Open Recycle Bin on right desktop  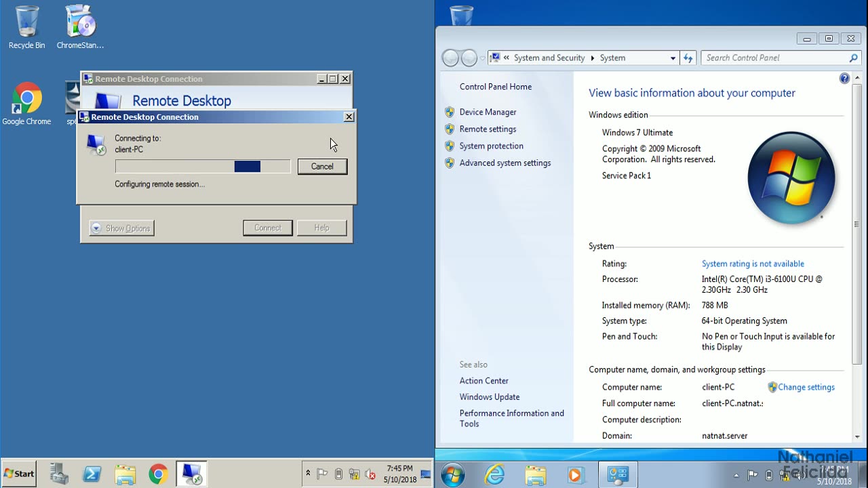pyautogui.click(x=461, y=14)
